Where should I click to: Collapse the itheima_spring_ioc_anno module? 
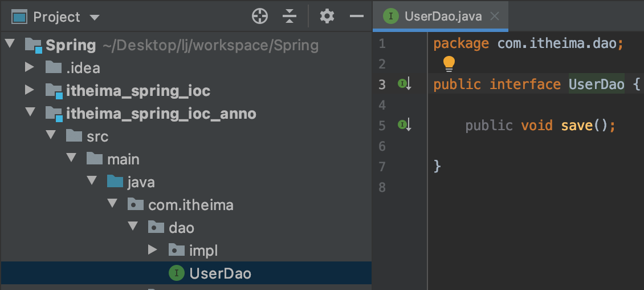(30, 114)
